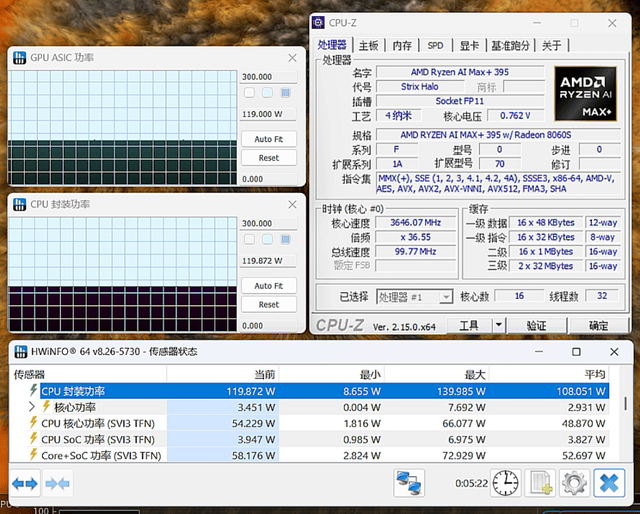Image resolution: width=640 pixels, height=514 pixels.
Task: Open the 工具 dropdown arrow in CPU-Z
Action: (x=498, y=325)
